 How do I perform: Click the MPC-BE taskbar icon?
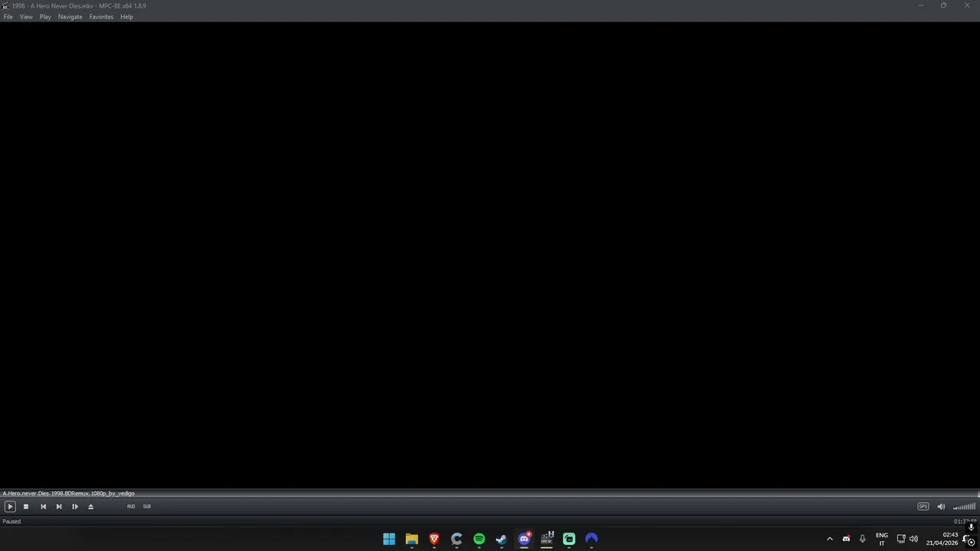(x=547, y=539)
